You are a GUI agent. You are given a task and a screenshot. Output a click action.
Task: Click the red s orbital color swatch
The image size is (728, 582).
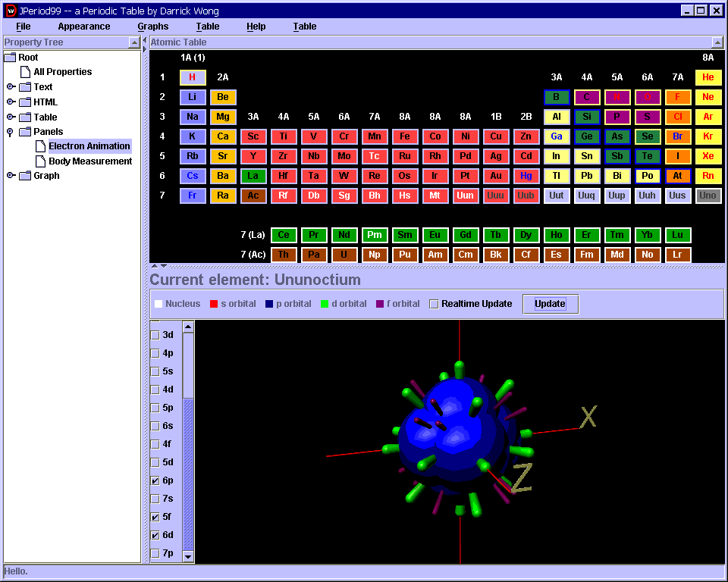(x=214, y=304)
